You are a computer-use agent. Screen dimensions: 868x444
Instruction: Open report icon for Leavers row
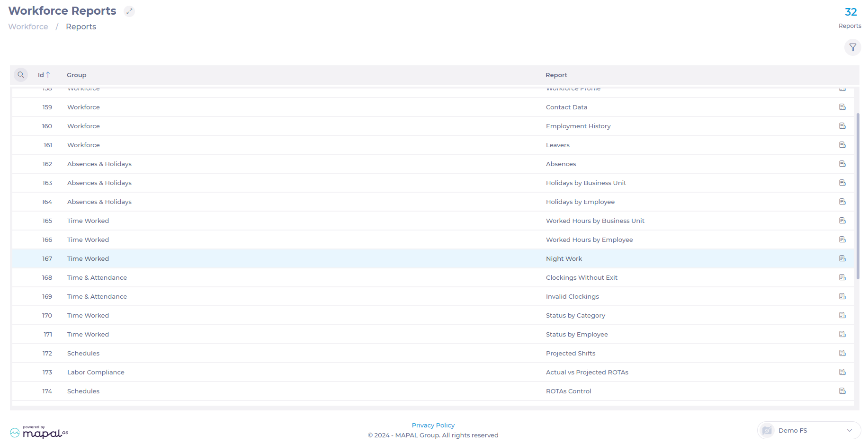(842, 145)
